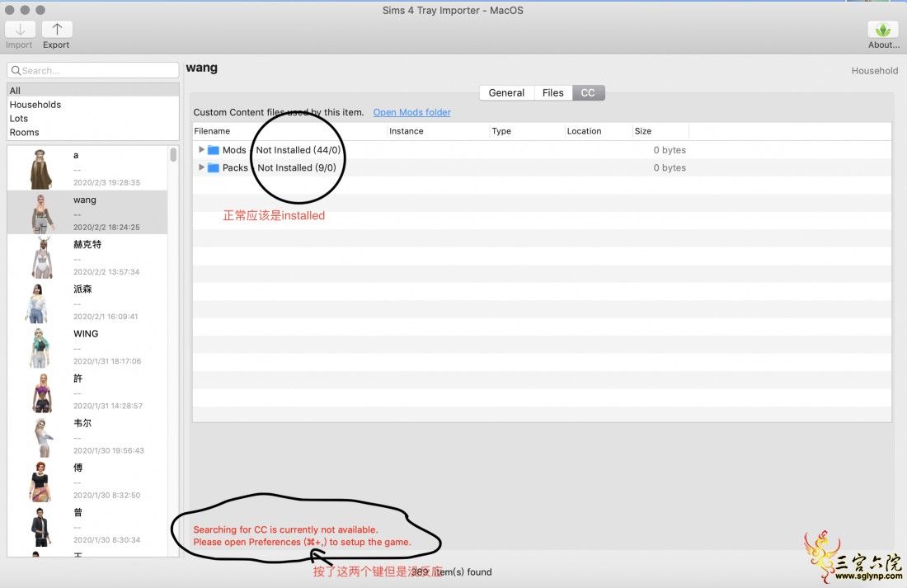Select the 曾 household thumbnail
This screenshot has height=588, width=907.
[40, 527]
